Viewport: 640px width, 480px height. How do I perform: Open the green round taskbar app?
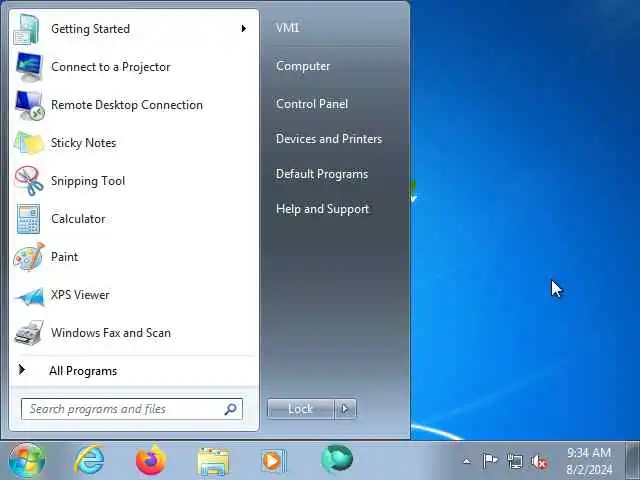coord(337,460)
